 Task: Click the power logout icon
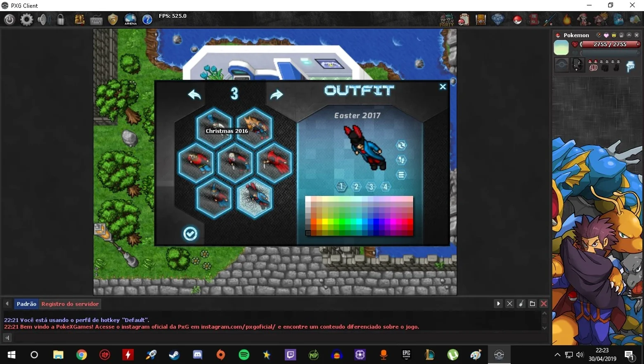[9, 19]
